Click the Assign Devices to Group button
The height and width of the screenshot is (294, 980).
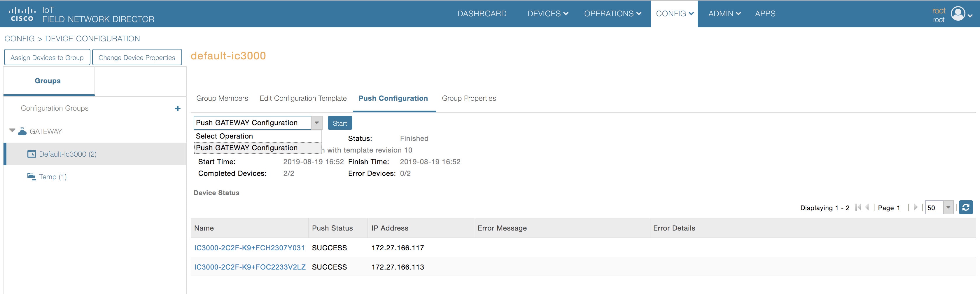(x=47, y=57)
